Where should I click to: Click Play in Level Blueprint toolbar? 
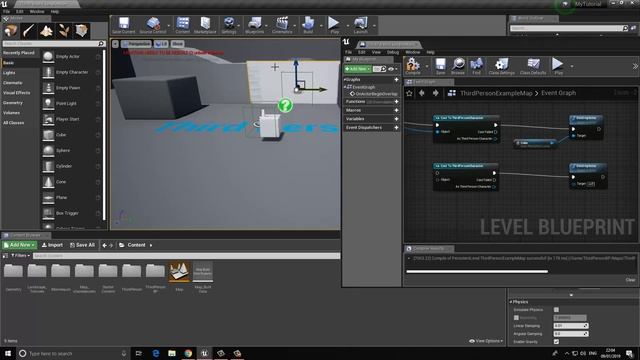(x=558, y=66)
